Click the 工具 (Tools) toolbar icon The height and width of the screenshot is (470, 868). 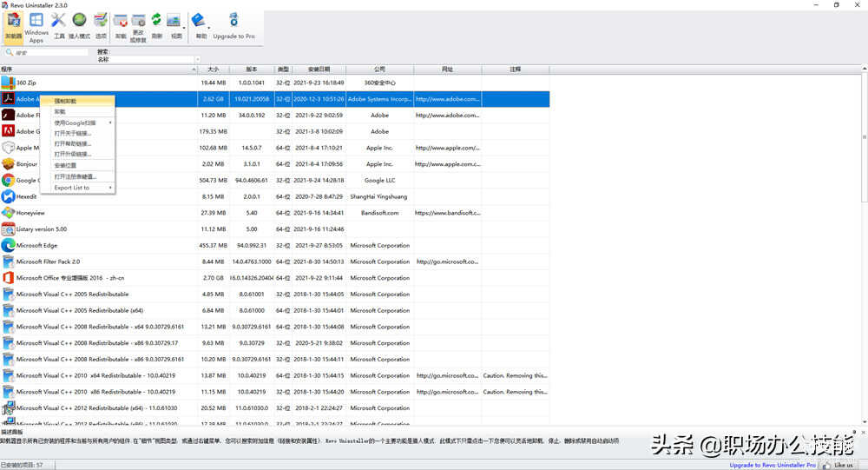coord(59,26)
